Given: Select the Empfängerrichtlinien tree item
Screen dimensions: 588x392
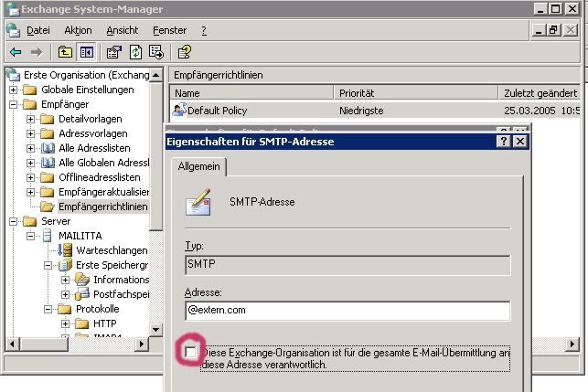Looking at the screenshot, I should 102,207.
